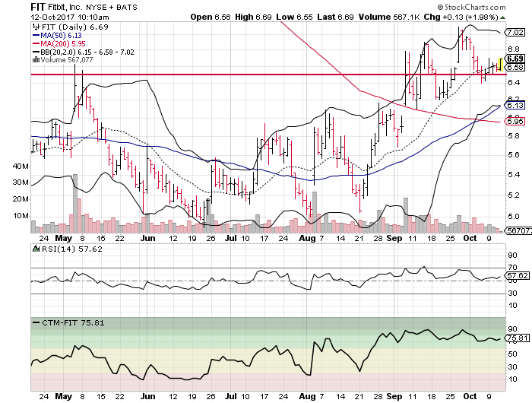Click the 'Jul' label on the bottom axis
This screenshot has width=532, height=403.
tap(231, 396)
